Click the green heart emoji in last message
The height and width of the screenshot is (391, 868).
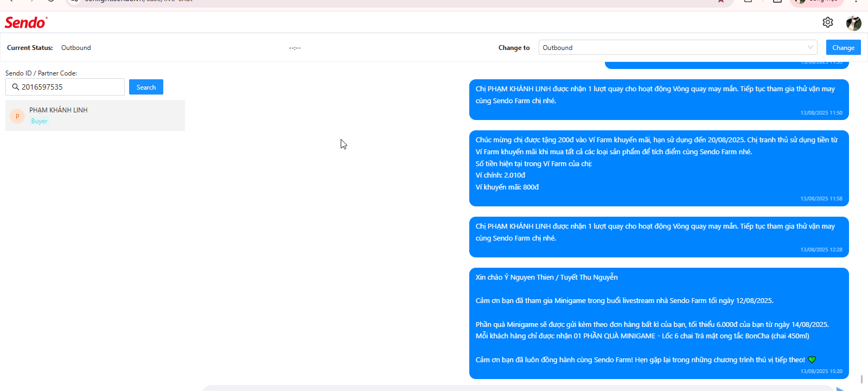pyautogui.click(x=812, y=360)
